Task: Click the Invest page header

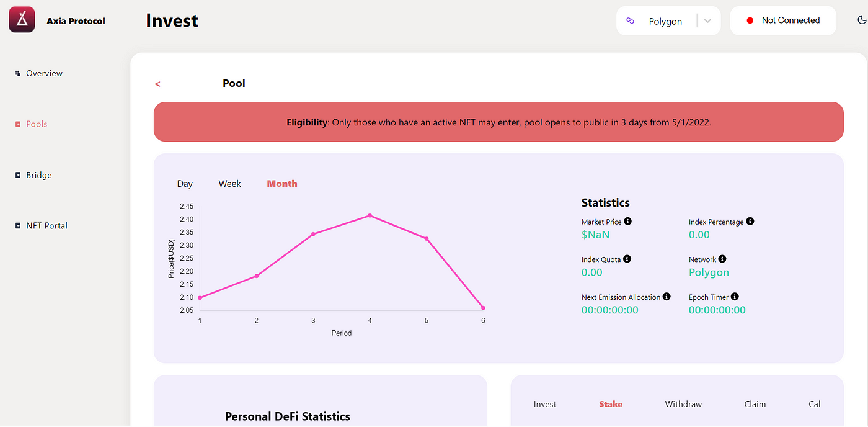Action: tap(172, 20)
